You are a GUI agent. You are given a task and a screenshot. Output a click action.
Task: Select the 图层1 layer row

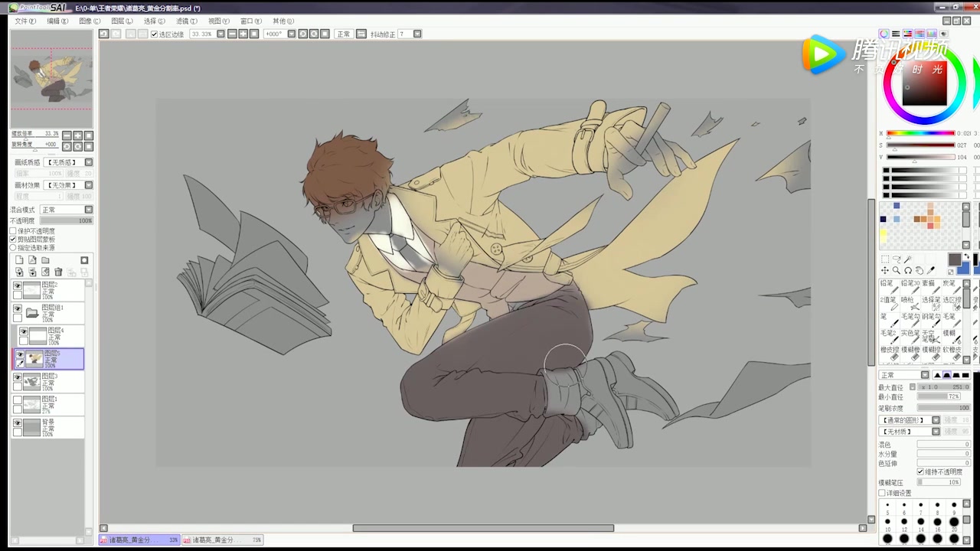coord(48,405)
